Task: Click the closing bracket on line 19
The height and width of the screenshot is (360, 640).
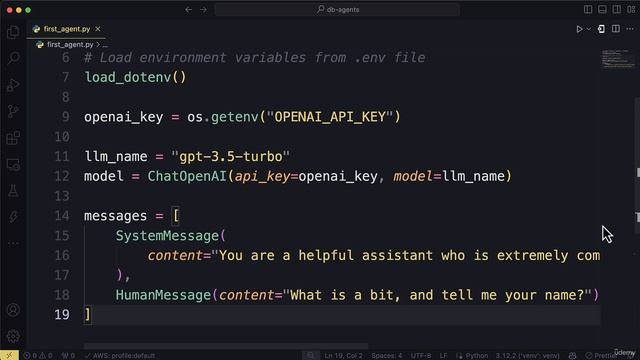Action: click(87, 315)
